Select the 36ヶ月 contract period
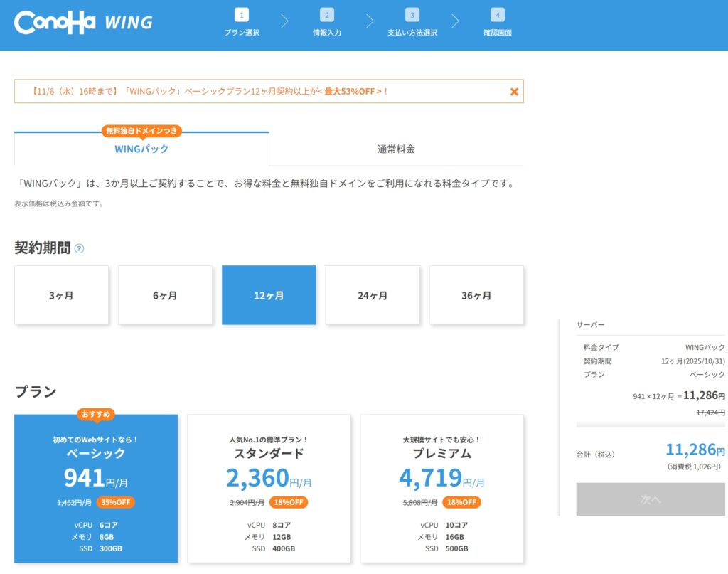728x574 pixels. tap(476, 295)
